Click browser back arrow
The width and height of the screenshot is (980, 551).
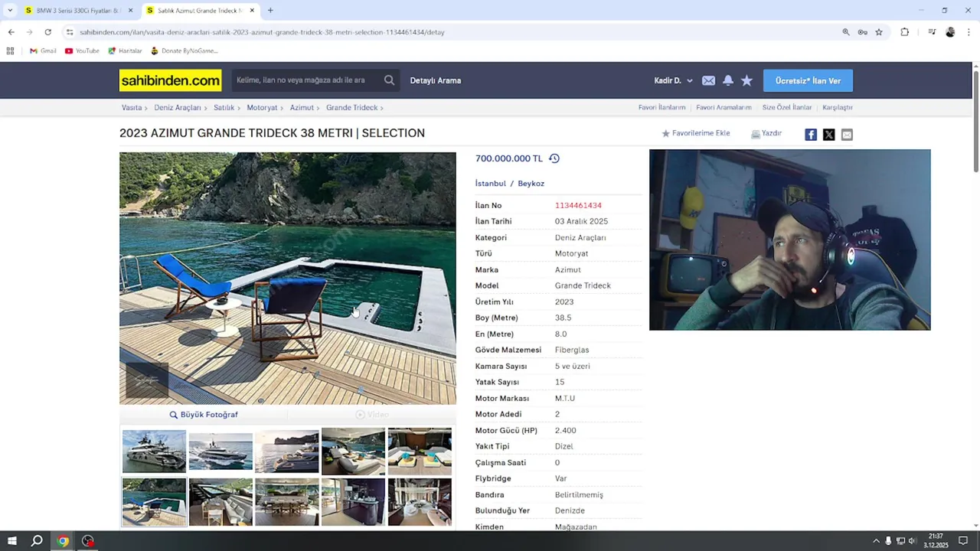click(11, 32)
